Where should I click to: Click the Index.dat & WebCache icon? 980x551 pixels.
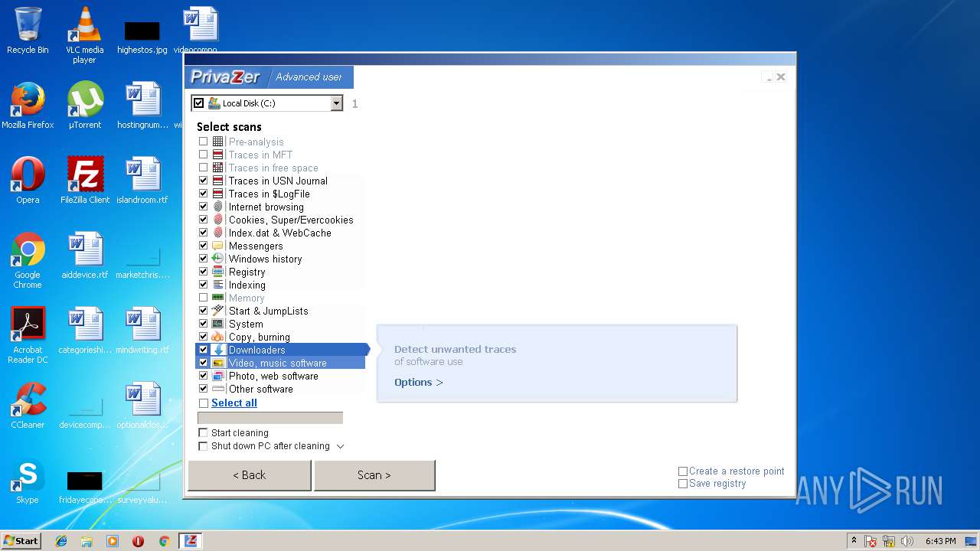218,233
